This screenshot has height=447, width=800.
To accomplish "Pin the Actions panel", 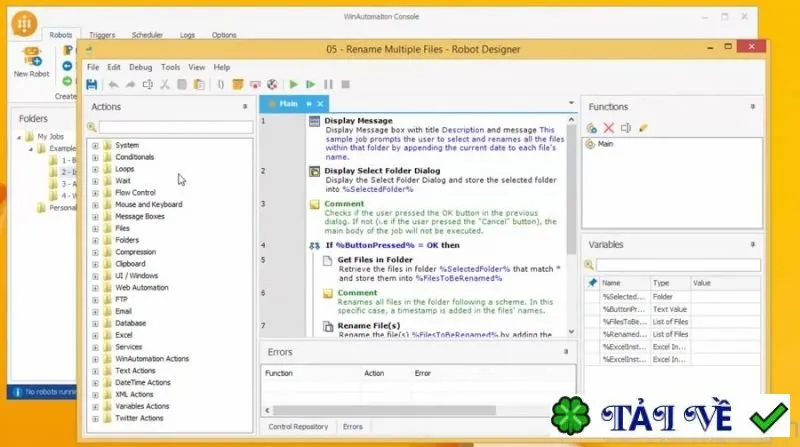I will tap(245, 107).
